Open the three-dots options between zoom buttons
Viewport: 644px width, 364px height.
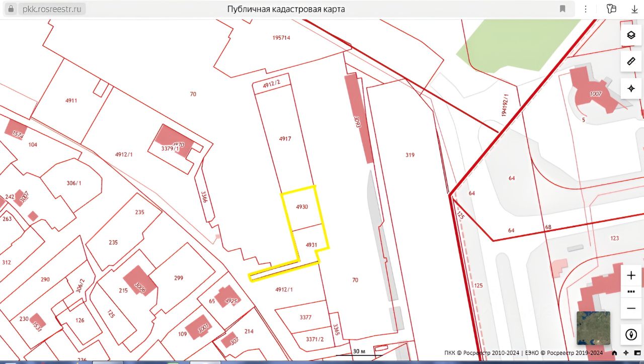click(631, 292)
